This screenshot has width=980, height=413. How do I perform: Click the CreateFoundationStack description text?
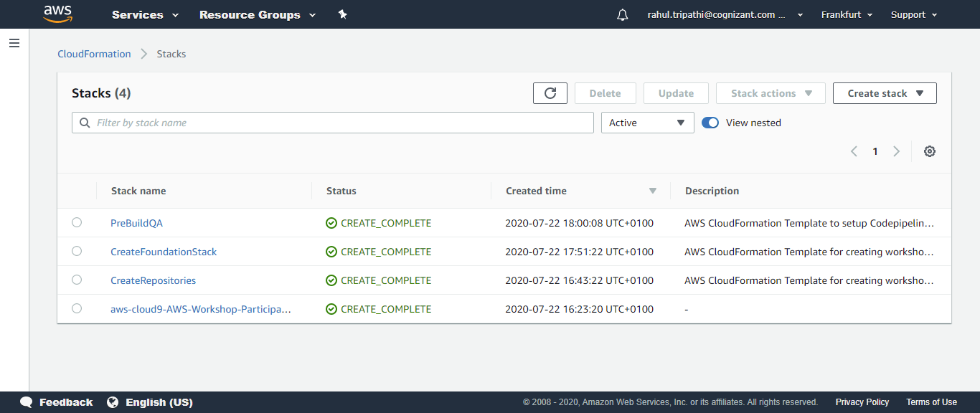click(x=809, y=252)
